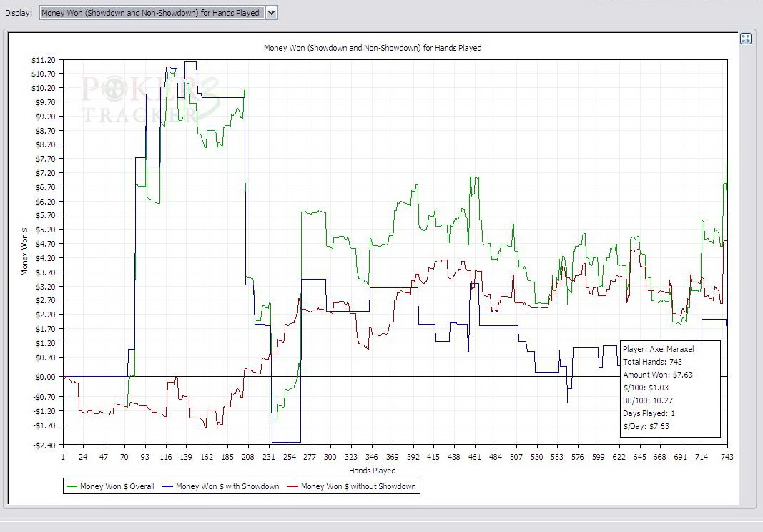Click the Display combo box text field
763x532 pixels.
click(152, 13)
